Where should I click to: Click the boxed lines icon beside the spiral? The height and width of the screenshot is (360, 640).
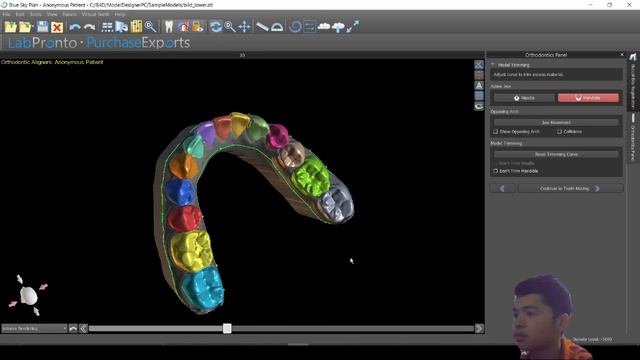309,27
